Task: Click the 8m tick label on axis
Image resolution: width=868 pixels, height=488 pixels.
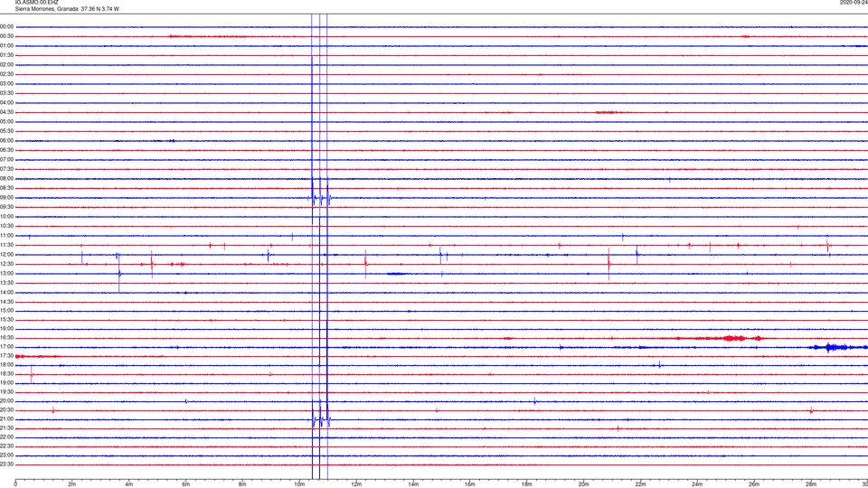Action: point(242,484)
